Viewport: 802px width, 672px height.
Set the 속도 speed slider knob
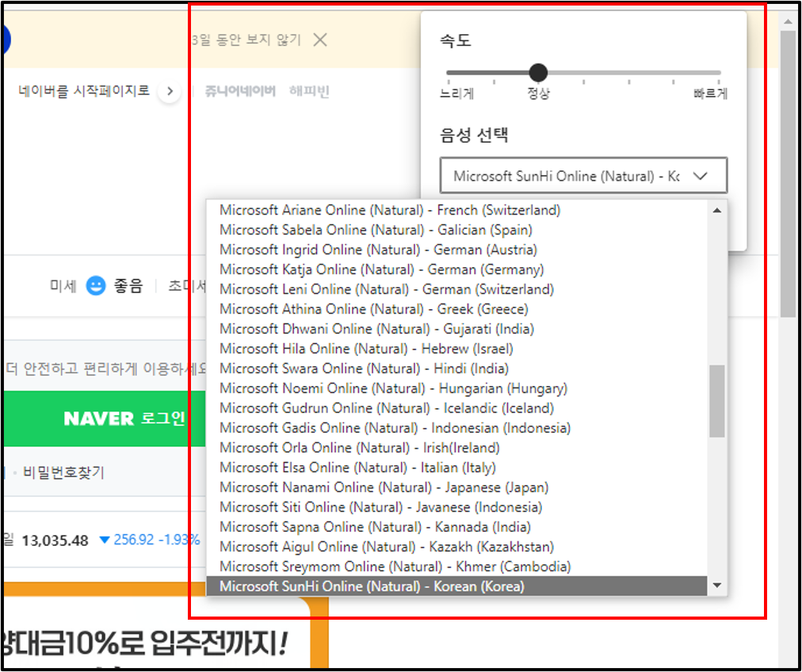[537, 73]
